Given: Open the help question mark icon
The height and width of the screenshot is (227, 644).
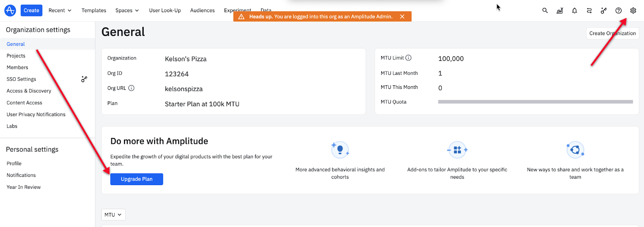Looking at the screenshot, I should [619, 10].
